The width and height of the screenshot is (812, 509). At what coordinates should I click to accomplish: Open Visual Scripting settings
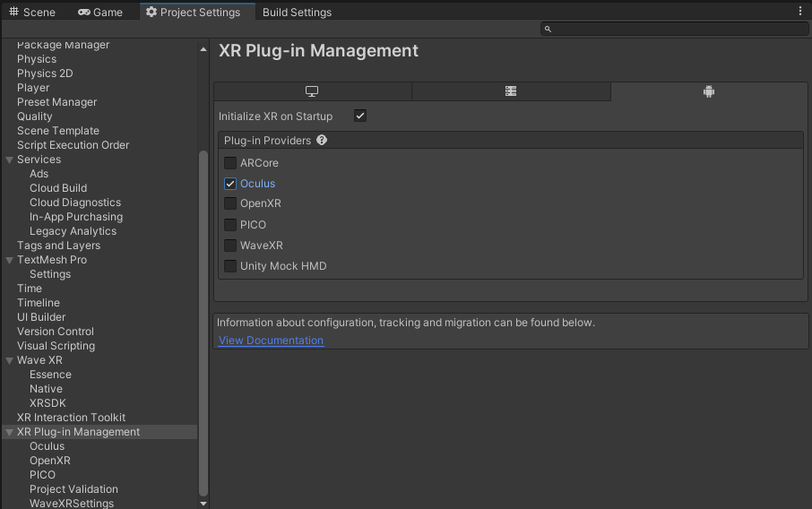point(56,346)
